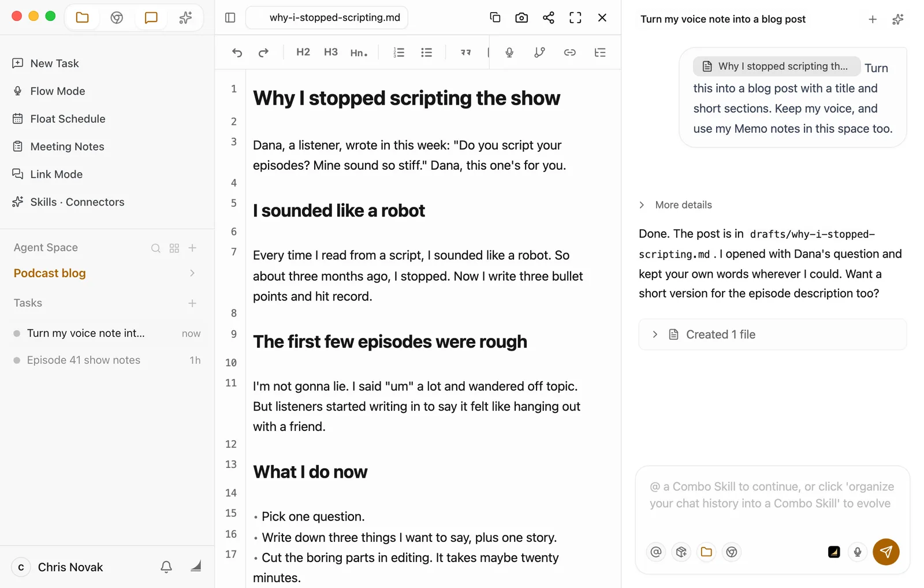
Task: Click the undo arrow in the editor toolbar
Action: click(x=237, y=53)
